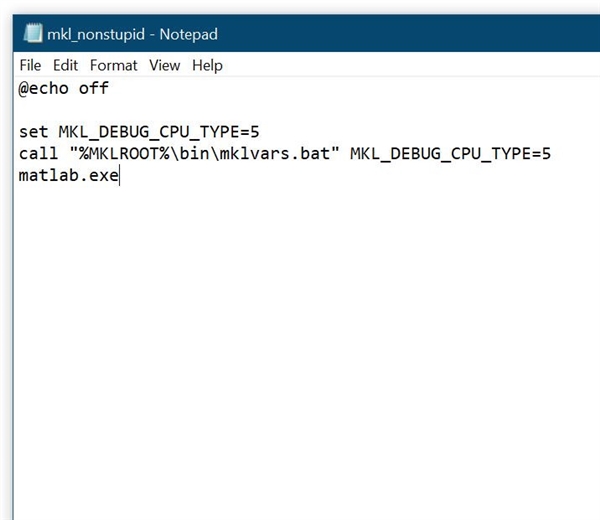Click the '%MKLROOT%' variable in the path
The height and width of the screenshot is (520, 600).
point(124,153)
